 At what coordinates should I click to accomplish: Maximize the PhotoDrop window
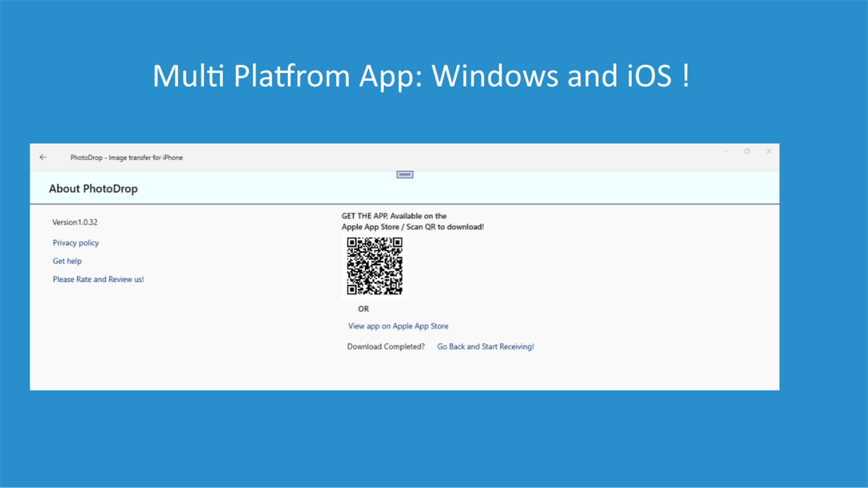tap(747, 151)
